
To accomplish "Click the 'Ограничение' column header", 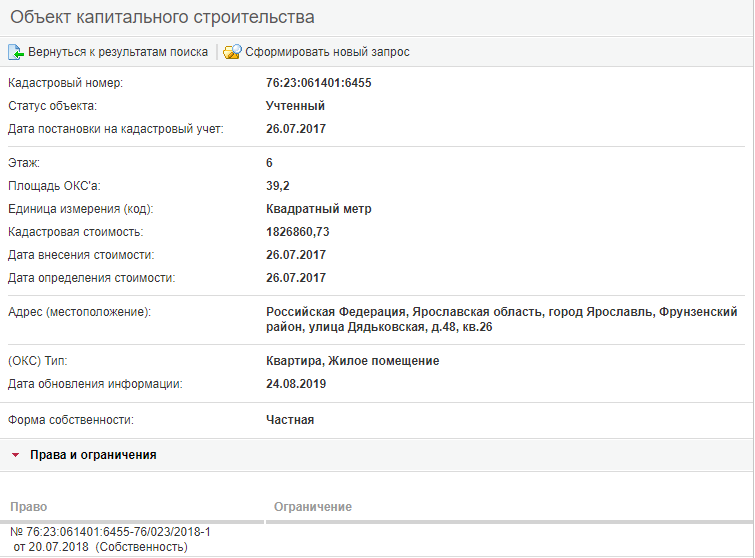I will tap(312, 507).
